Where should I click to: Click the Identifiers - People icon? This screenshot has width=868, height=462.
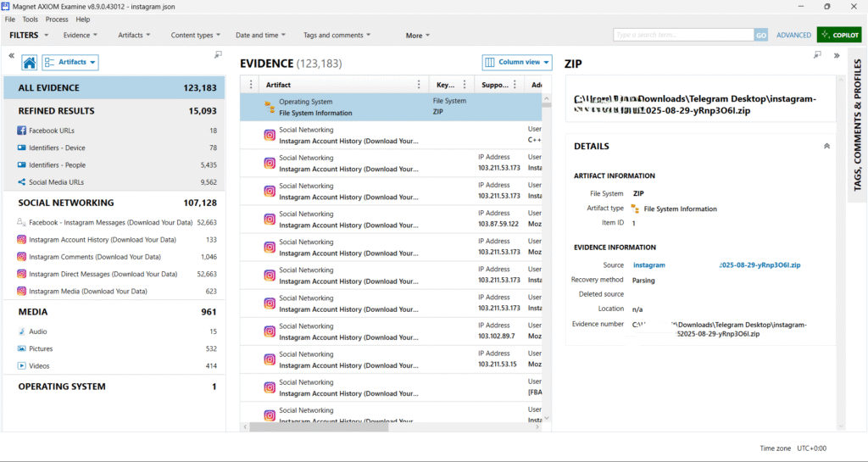click(21, 165)
